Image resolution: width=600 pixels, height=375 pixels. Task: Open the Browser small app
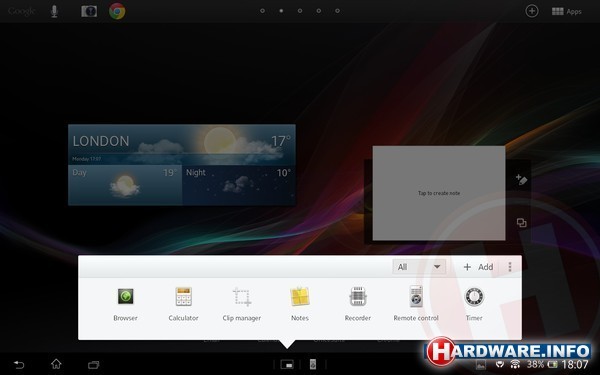coord(126,304)
